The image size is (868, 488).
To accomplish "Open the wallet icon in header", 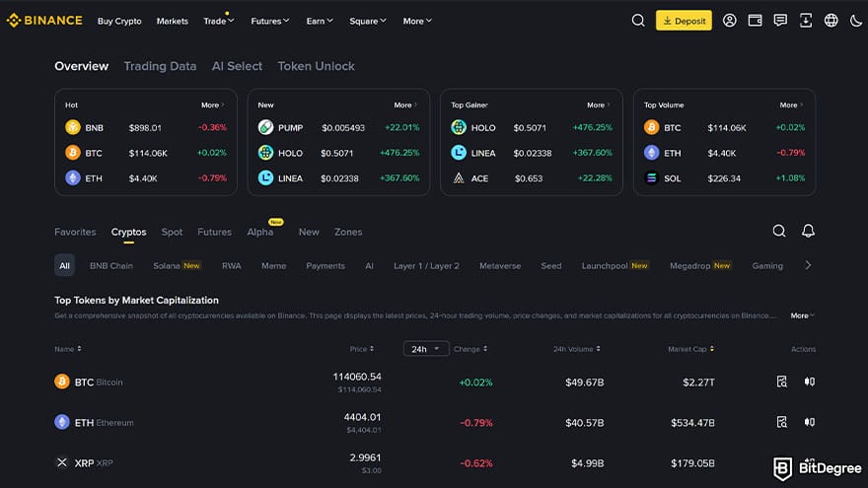I will [756, 21].
